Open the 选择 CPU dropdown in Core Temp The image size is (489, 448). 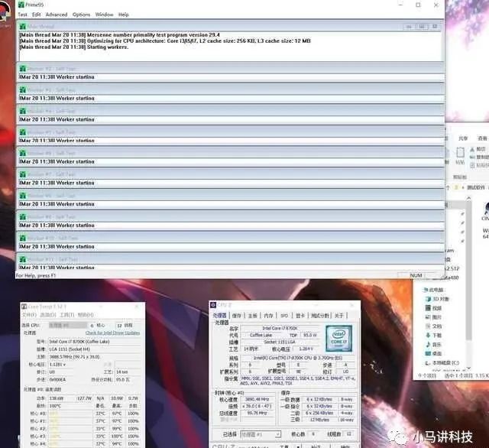pyautogui.click(x=68, y=326)
